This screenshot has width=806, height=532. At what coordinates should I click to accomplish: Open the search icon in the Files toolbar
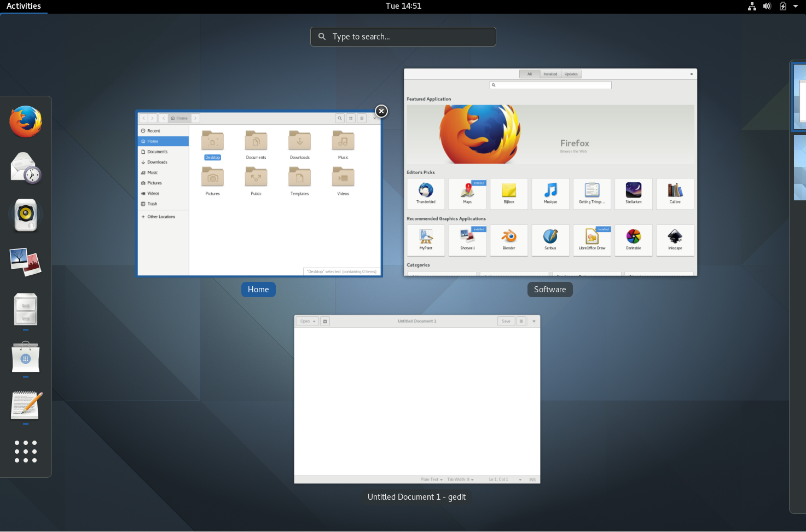pyautogui.click(x=340, y=118)
